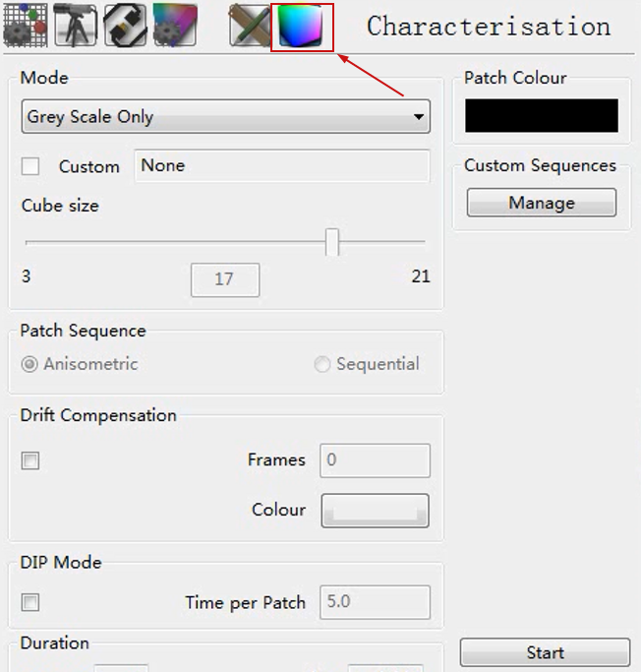Screen dimensions: 641x672
Task: Click the Manage custom sequences button
Action: pos(542,203)
